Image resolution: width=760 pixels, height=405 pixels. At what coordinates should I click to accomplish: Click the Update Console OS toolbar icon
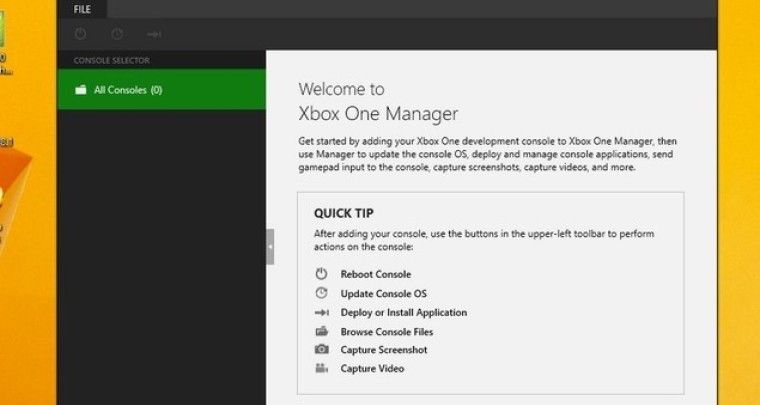pyautogui.click(x=117, y=34)
